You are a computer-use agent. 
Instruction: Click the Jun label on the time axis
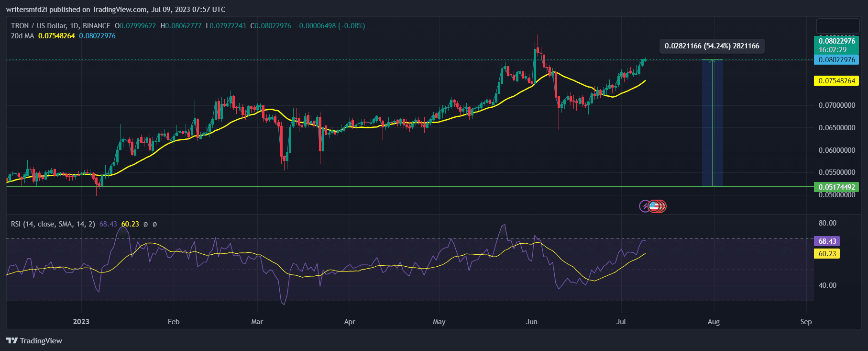click(x=531, y=322)
